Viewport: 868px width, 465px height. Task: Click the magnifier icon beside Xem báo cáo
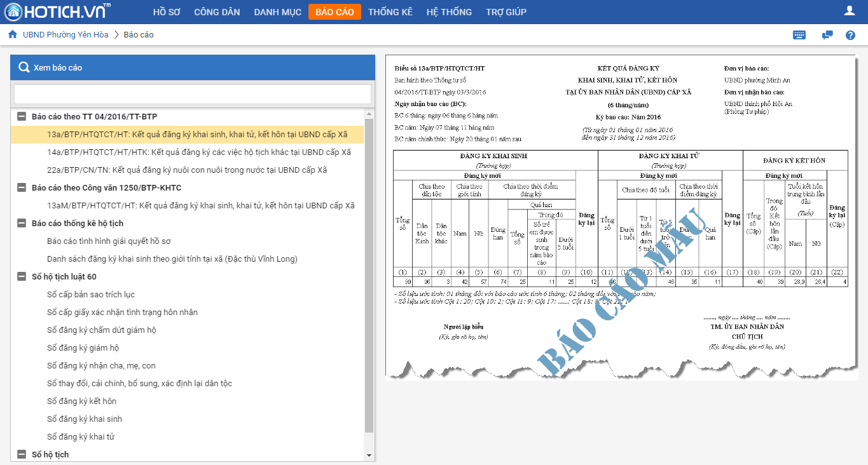pos(24,67)
